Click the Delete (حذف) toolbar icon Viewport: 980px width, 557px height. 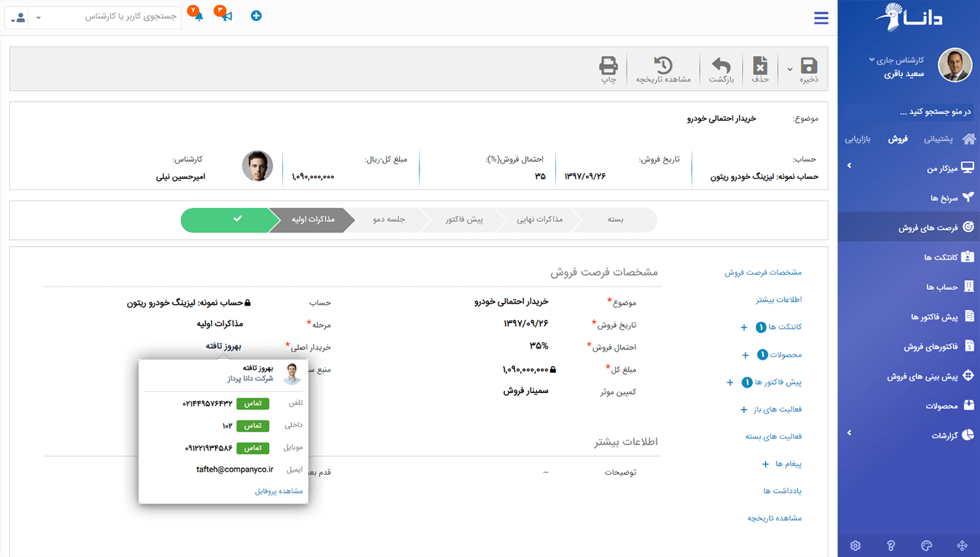point(760,66)
